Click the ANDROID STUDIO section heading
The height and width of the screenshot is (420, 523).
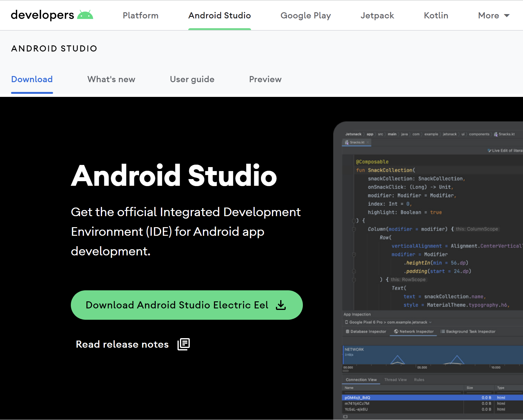(x=54, y=48)
